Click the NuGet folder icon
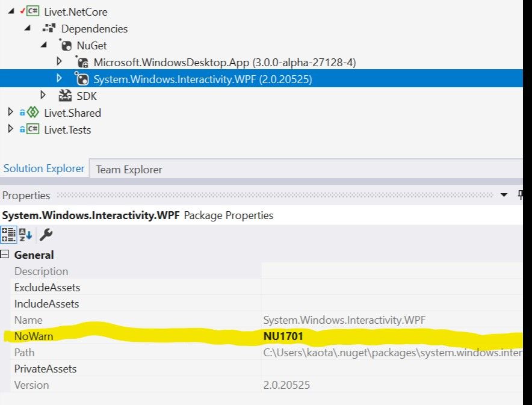This screenshot has height=405, width=532. 66,45
